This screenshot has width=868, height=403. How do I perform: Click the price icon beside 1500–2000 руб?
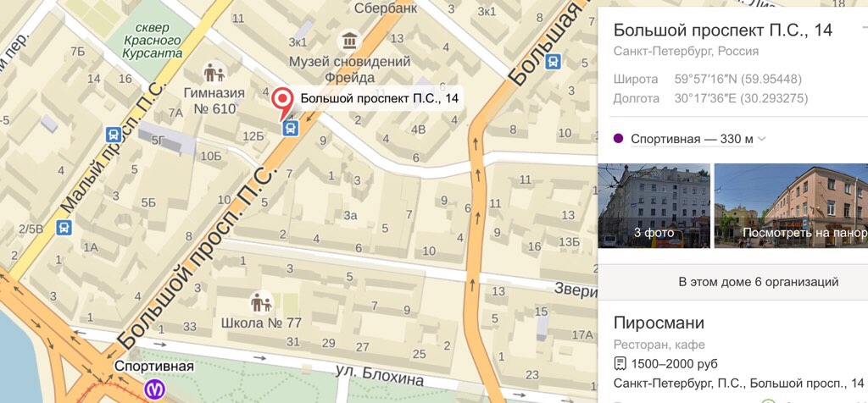(x=619, y=364)
